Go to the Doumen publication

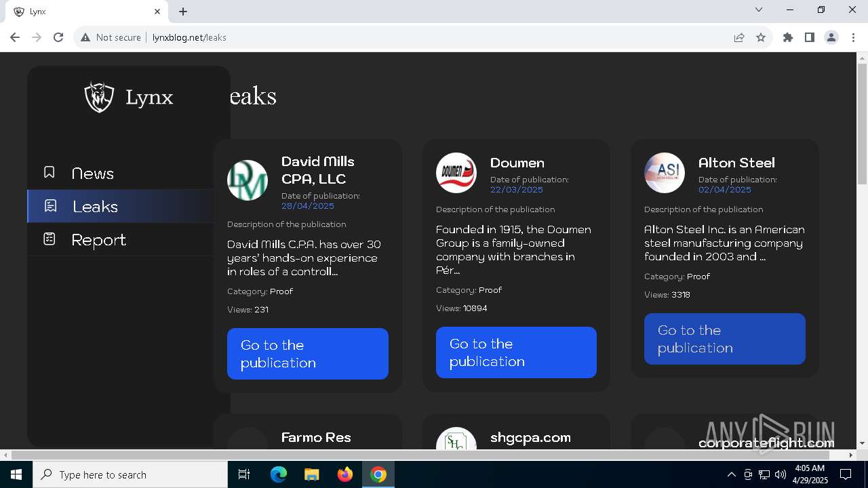tap(516, 352)
